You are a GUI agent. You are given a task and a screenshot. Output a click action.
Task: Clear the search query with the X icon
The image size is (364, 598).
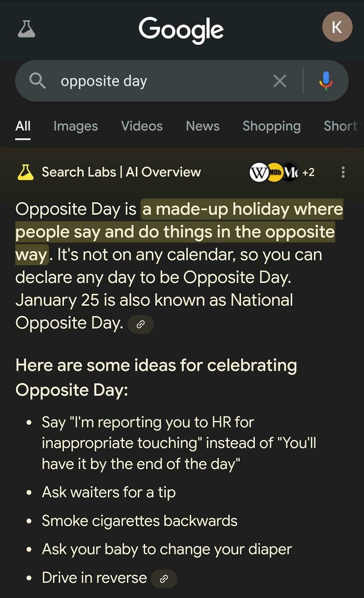coord(280,81)
